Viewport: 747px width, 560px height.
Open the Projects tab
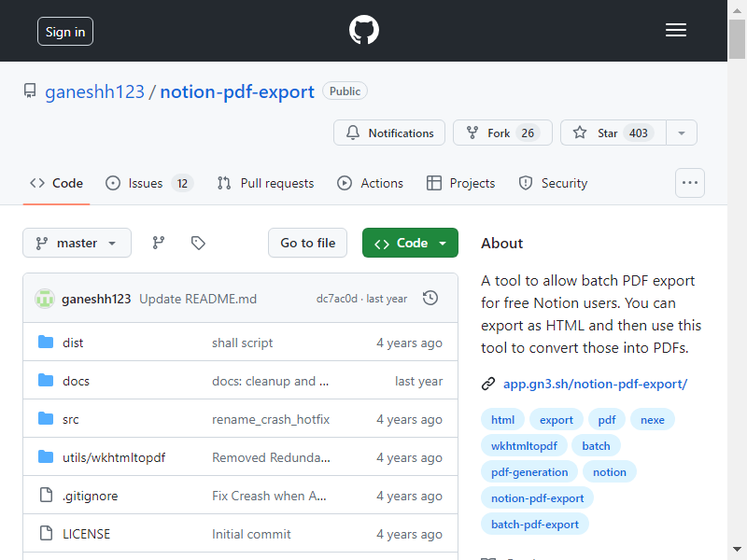(460, 183)
